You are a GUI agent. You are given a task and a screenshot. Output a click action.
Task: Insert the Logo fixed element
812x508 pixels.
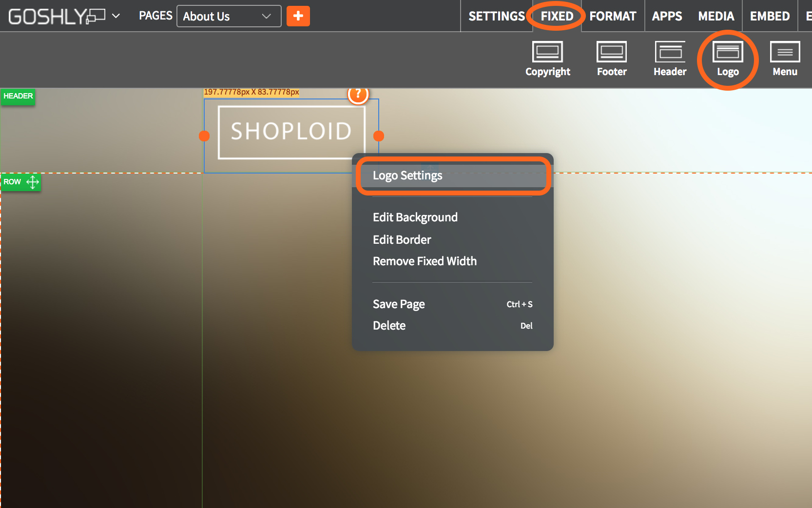(x=728, y=59)
